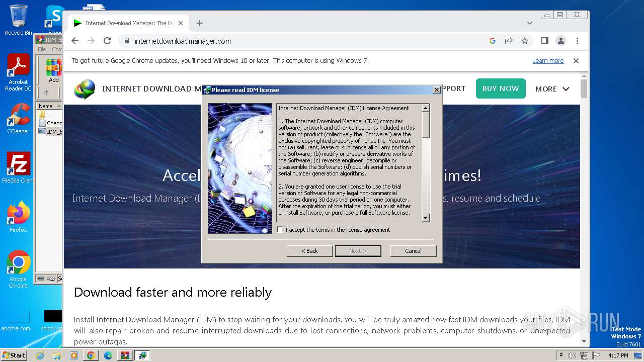Select the 'shipdrug' desktop file
The height and width of the screenshot is (362, 644).
(x=52, y=321)
